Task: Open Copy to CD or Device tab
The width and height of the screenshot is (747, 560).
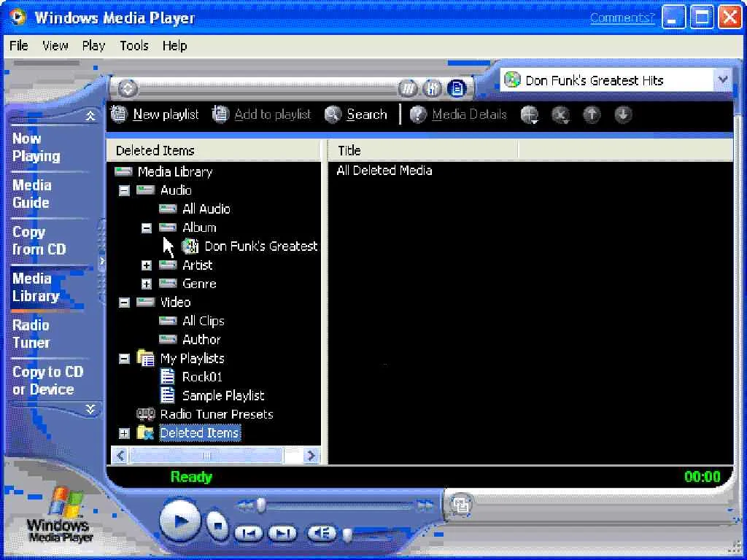Action: click(x=47, y=381)
